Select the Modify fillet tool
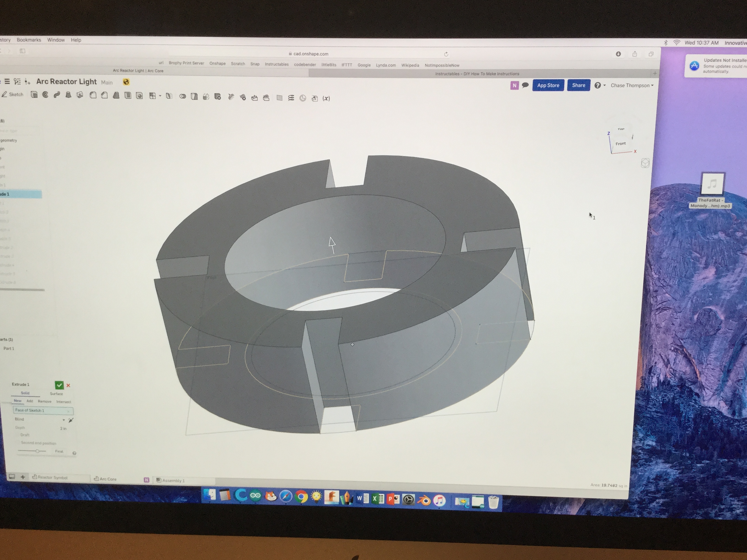Image resolution: width=747 pixels, height=560 pixels. 231,97
